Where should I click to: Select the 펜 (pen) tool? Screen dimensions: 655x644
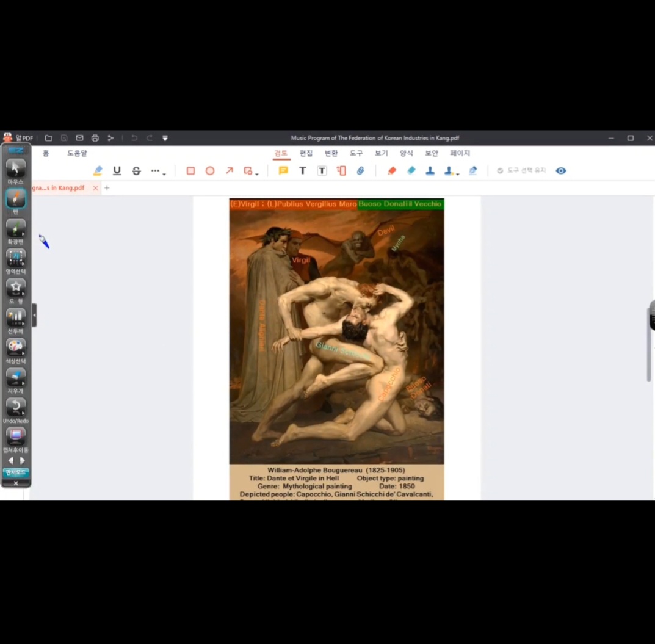[15, 201]
